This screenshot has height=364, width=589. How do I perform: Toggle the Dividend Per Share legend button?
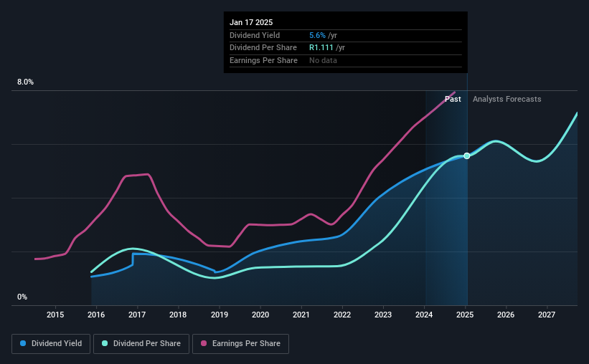point(141,344)
